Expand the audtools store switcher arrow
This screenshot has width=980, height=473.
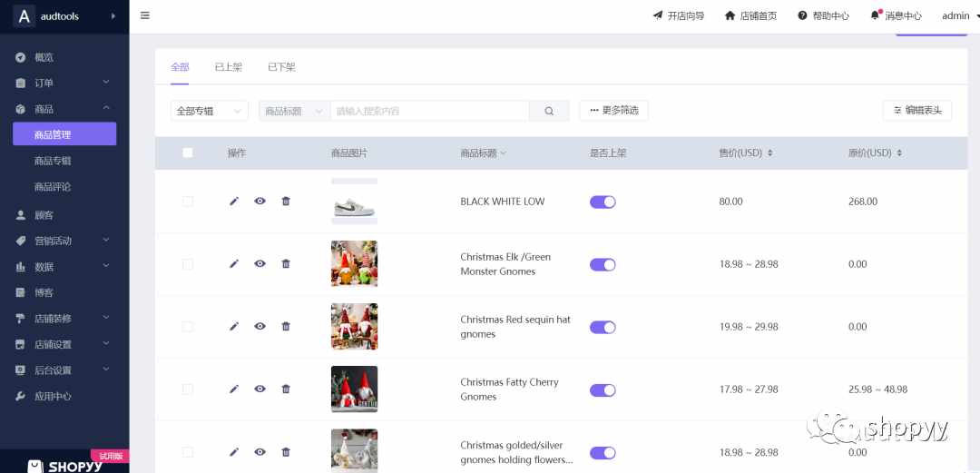pos(113,15)
